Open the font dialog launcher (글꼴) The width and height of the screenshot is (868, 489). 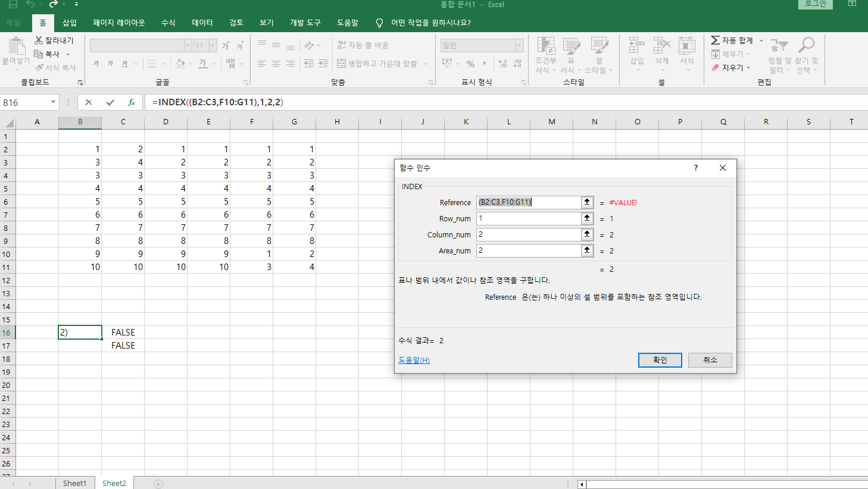245,83
